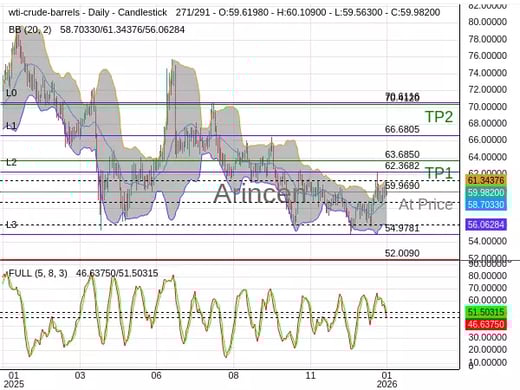Click the BB values 58.70330/61.34376/56.06284
The image size is (520, 390).
click(122, 30)
